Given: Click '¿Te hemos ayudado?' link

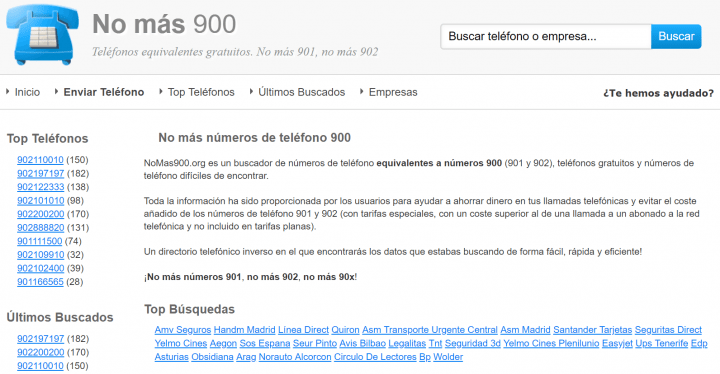Looking at the screenshot, I should tap(658, 93).
